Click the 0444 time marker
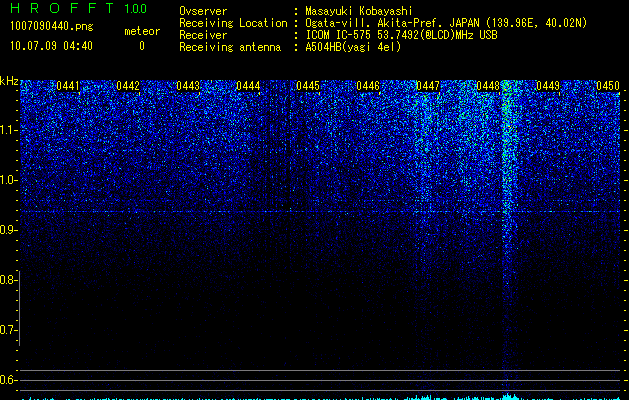Viewport: 629px width, 400px height. [x=248, y=86]
